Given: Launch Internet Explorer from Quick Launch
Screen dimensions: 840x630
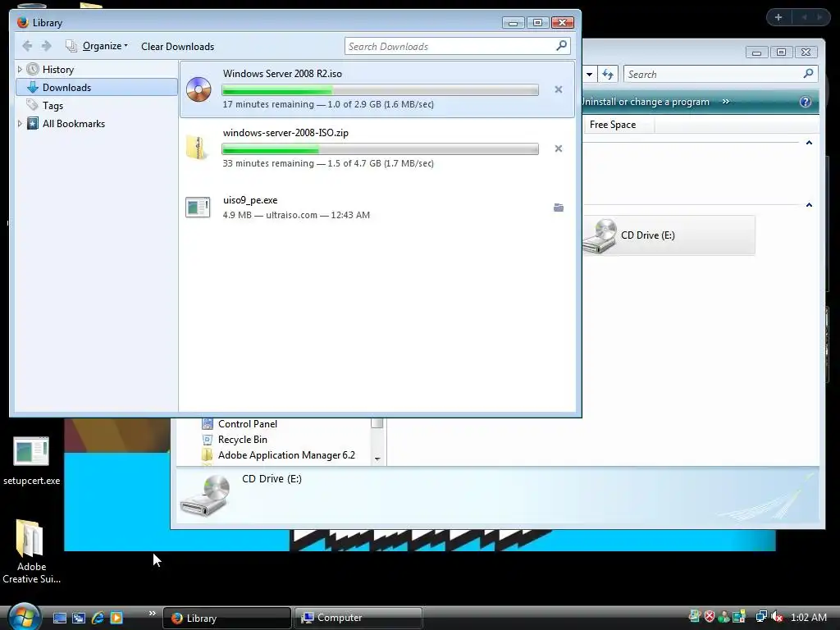Looking at the screenshot, I should (98, 618).
